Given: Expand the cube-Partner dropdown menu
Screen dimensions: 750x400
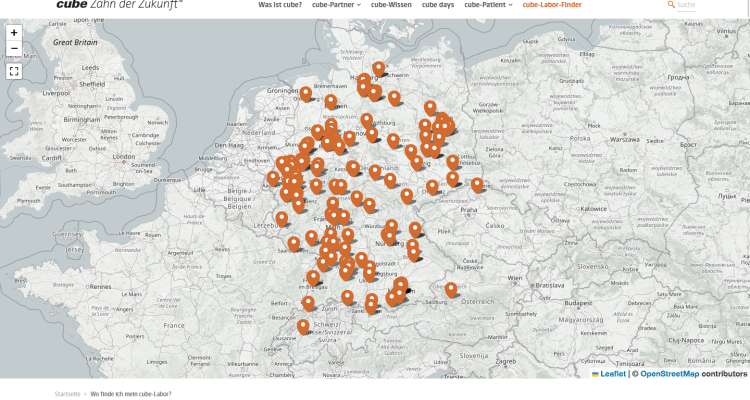Looking at the screenshot, I should click(336, 5).
